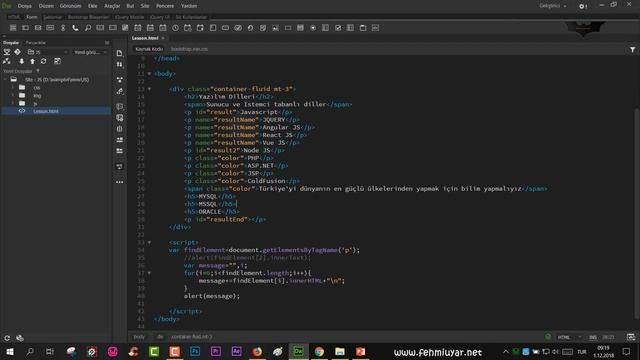The height and width of the screenshot is (360, 640).
Task: Open the Yerel görünüm view dropdown
Action: click(x=90, y=52)
